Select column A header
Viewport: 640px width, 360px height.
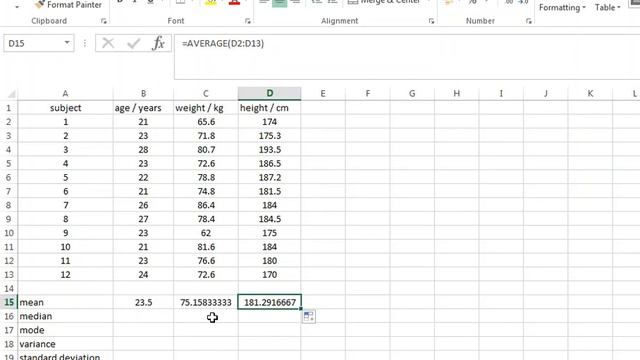(65, 93)
